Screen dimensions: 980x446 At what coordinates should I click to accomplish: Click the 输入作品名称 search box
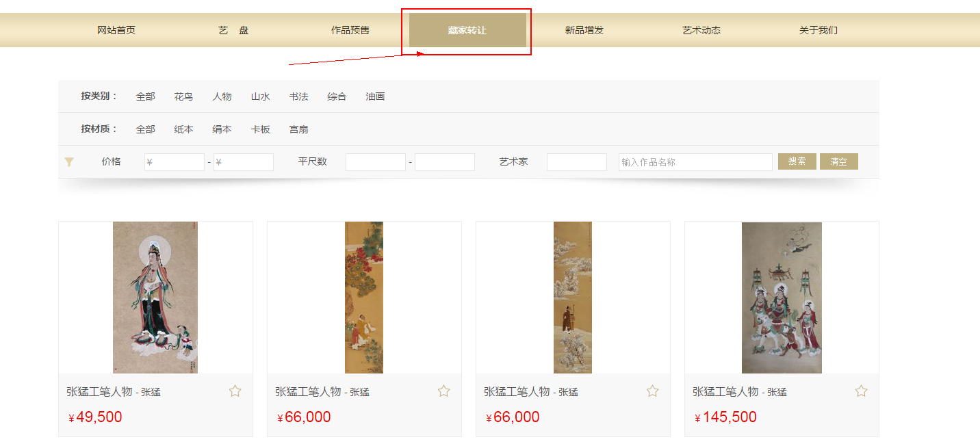click(695, 162)
